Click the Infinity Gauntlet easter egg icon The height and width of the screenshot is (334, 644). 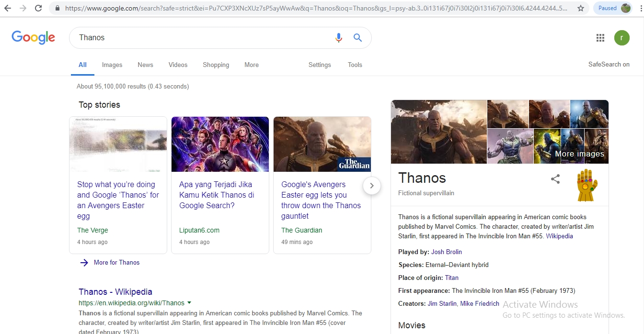pyautogui.click(x=587, y=185)
